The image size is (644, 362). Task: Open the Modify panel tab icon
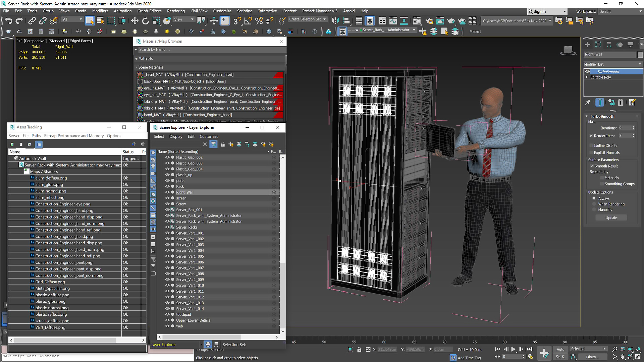coord(598,45)
